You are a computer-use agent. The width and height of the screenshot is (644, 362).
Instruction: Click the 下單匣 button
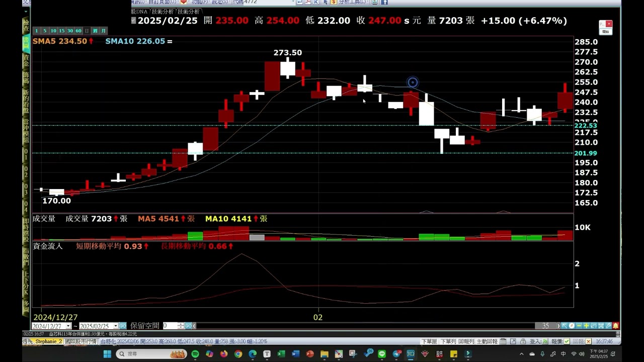click(429, 341)
